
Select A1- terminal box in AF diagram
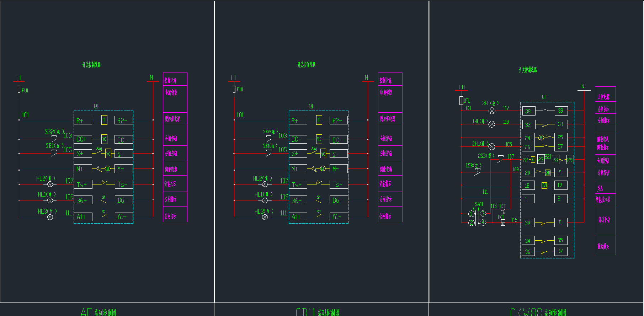124,216
